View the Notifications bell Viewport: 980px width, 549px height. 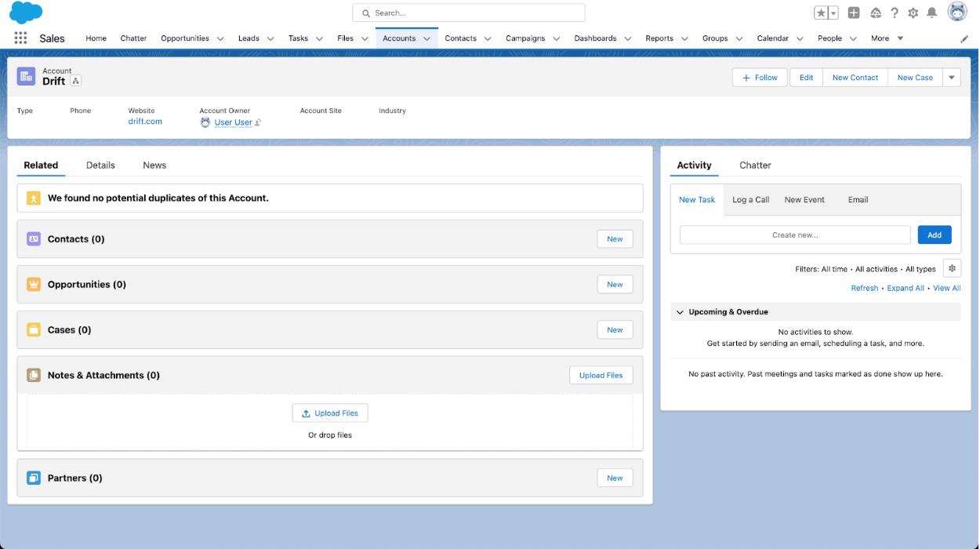point(931,13)
